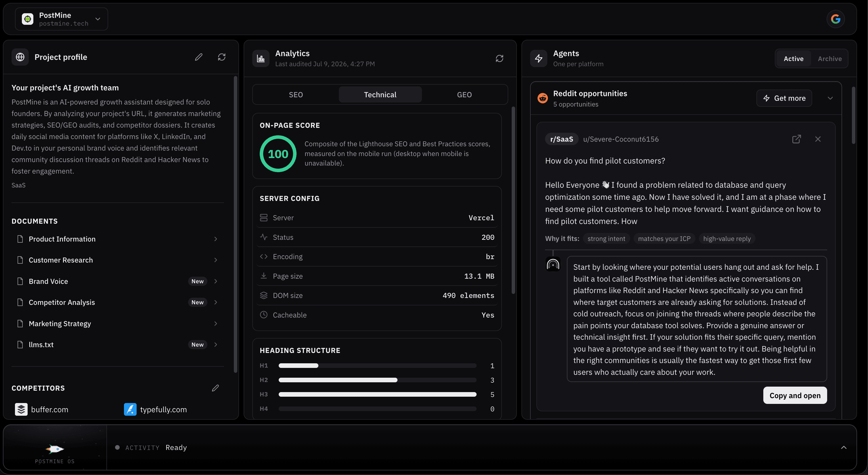Image resolution: width=868 pixels, height=475 pixels.
Task: Click the On-Page Score 100 gauge
Action: pyautogui.click(x=278, y=153)
